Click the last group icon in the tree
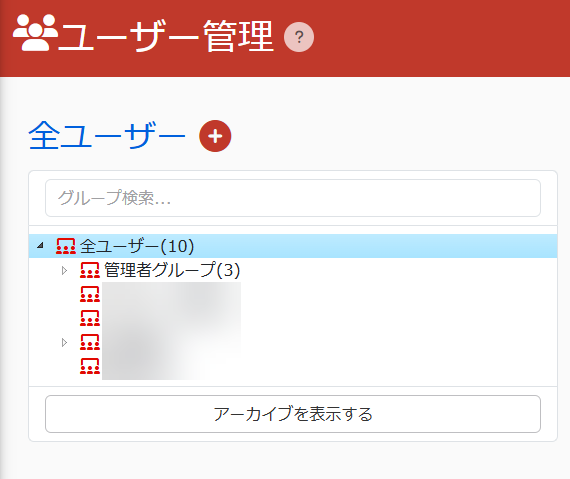 (90, 366)
